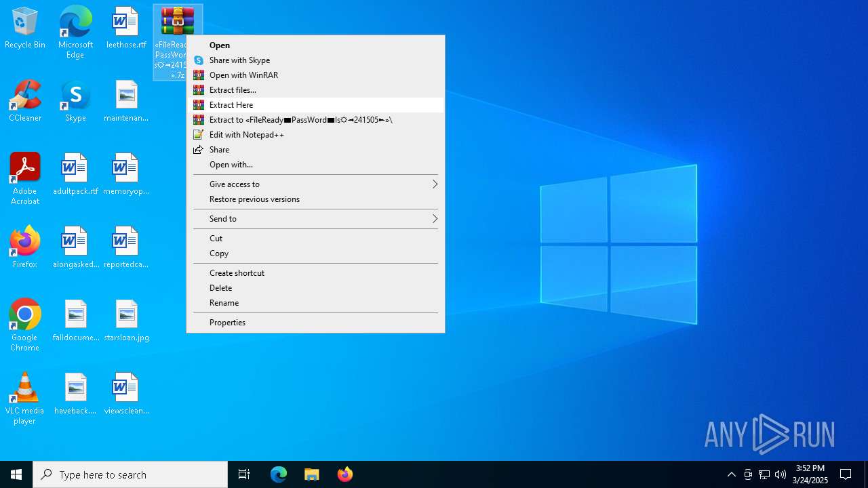Viewport: 868px width, 488px height.
Task: Select the Adobe Acrobat desktop shortcut
Action: pyautogui.click(x=25, y=179)
